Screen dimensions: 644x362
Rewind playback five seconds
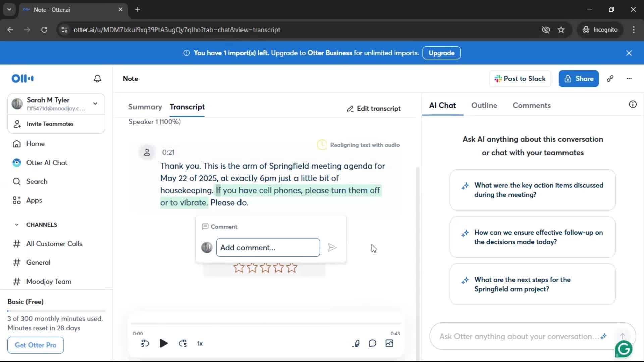(x=145, y=343)
